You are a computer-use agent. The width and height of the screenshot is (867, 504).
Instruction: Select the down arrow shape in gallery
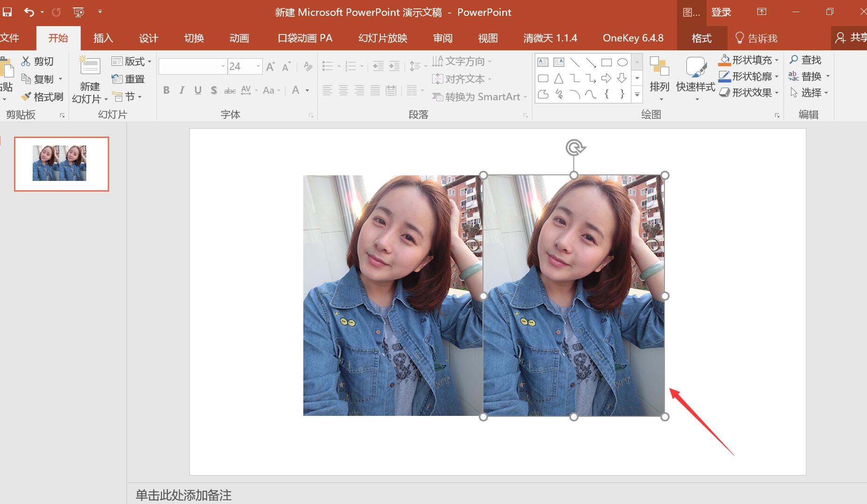622,78
